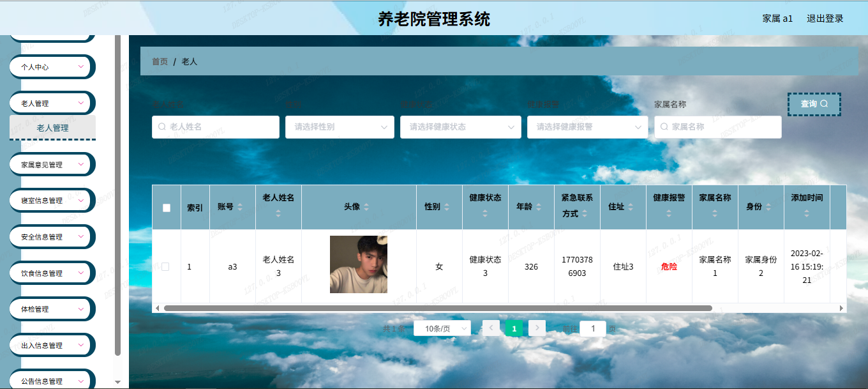The height and width of the screenshot is (389, 868).
Task: Click previous page arrow in pagination
Action: [x=491, y=328]
